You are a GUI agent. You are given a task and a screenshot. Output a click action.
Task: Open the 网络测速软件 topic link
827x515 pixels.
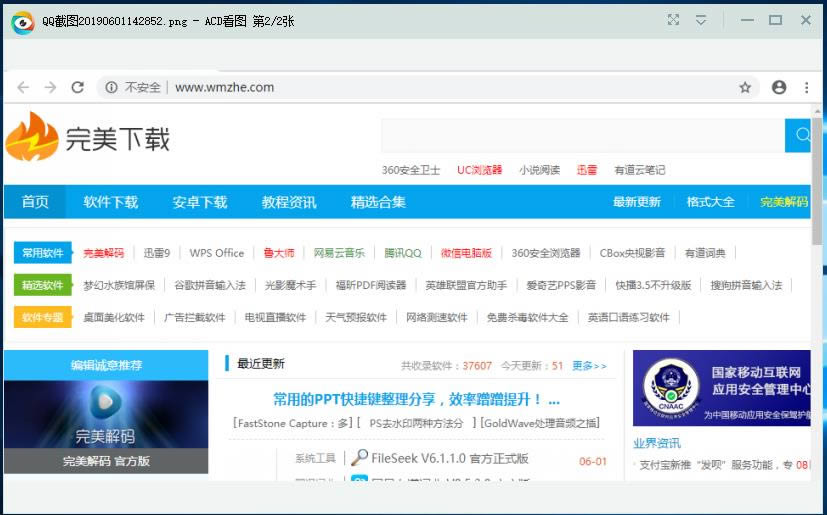437,317
